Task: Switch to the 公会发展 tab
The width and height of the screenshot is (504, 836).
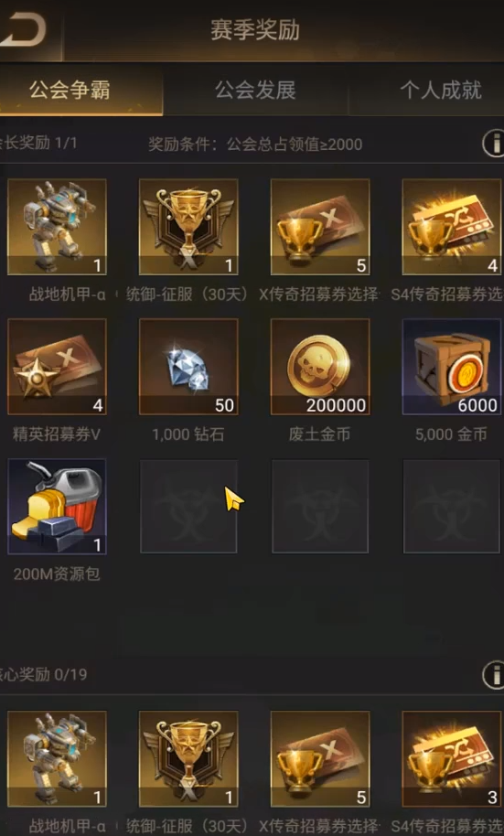Action: [255, 90]
